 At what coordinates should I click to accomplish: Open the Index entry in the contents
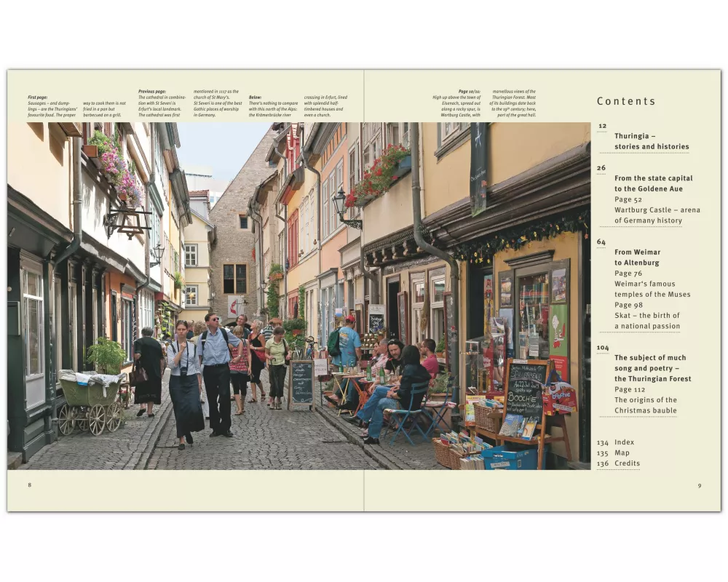[623, 442]
